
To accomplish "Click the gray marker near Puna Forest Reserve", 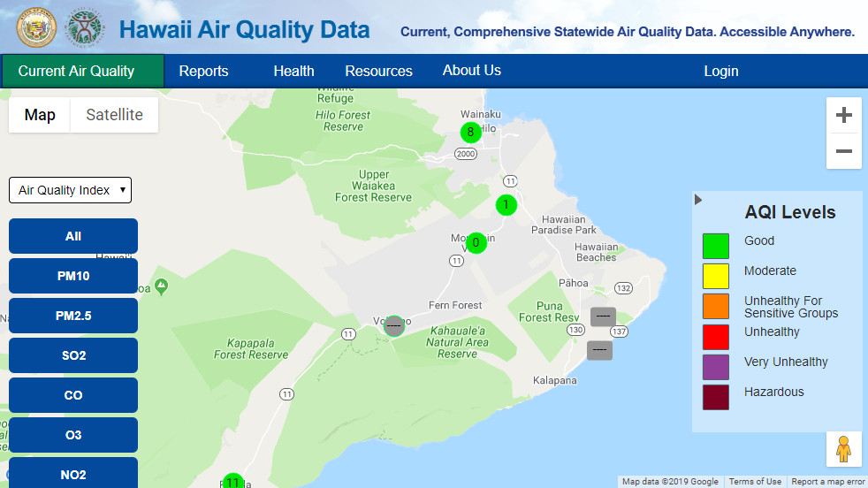I will pos(603,316).
